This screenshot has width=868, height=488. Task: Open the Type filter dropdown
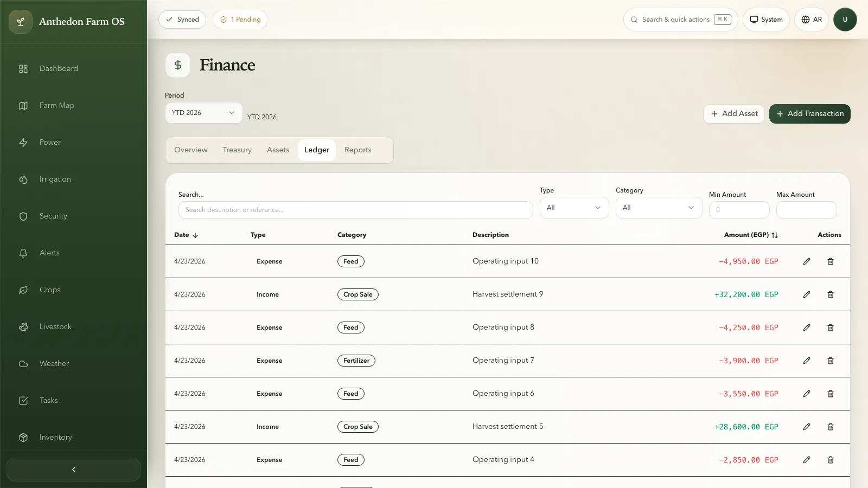pyautogui.click(x=575, y=208)
